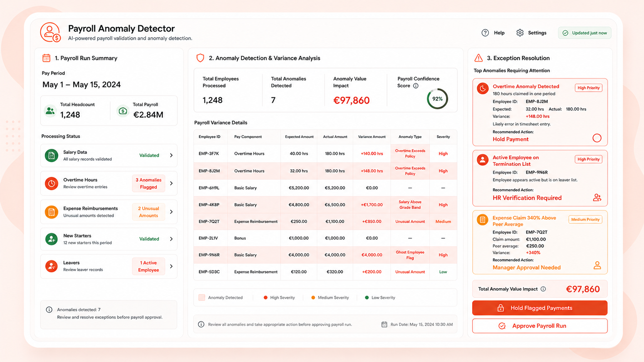Click the 2 Unusual Amounts badge
Viewport: 644px width, 362px height.
(x=148, y=212)
